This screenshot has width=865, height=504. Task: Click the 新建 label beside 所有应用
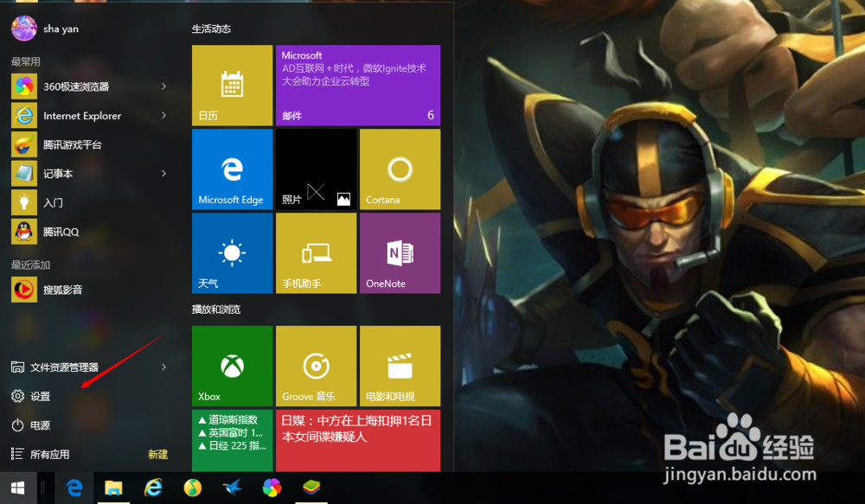tap(157, 455)
